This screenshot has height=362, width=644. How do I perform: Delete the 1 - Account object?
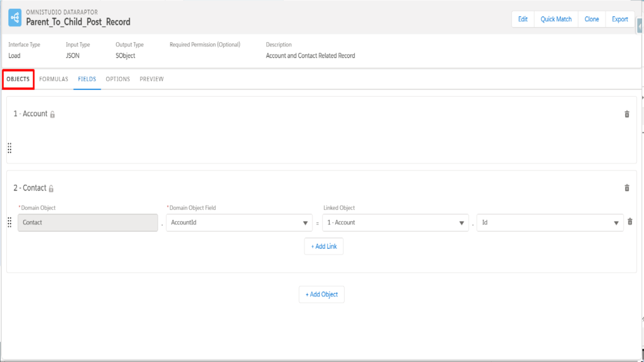coord(627,114)
